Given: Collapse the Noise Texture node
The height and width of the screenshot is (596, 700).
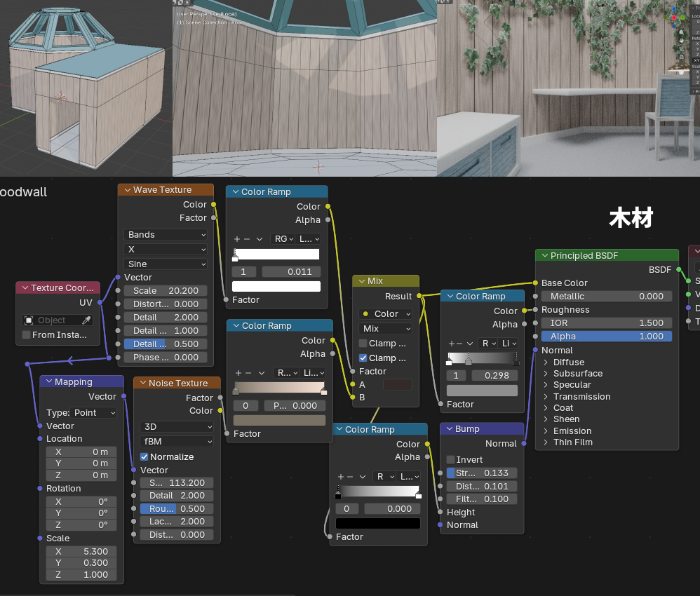Looking at the screenshot, I should (142, 384).
